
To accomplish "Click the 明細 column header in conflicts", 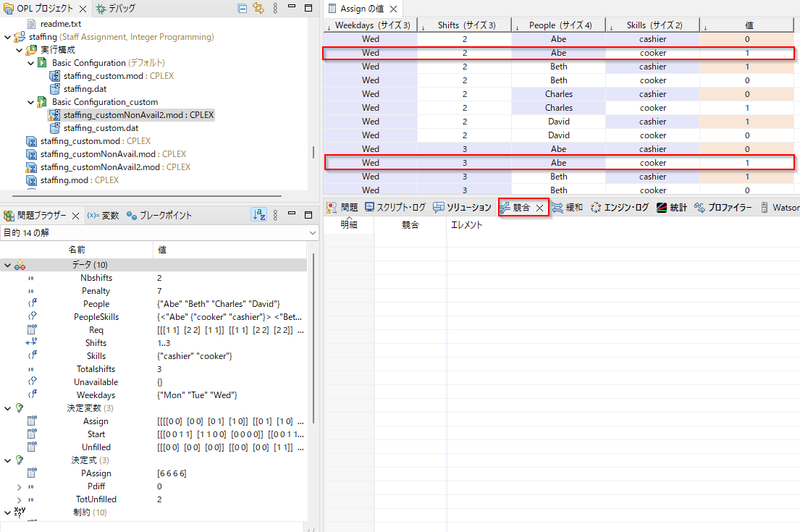I will 349,225.
